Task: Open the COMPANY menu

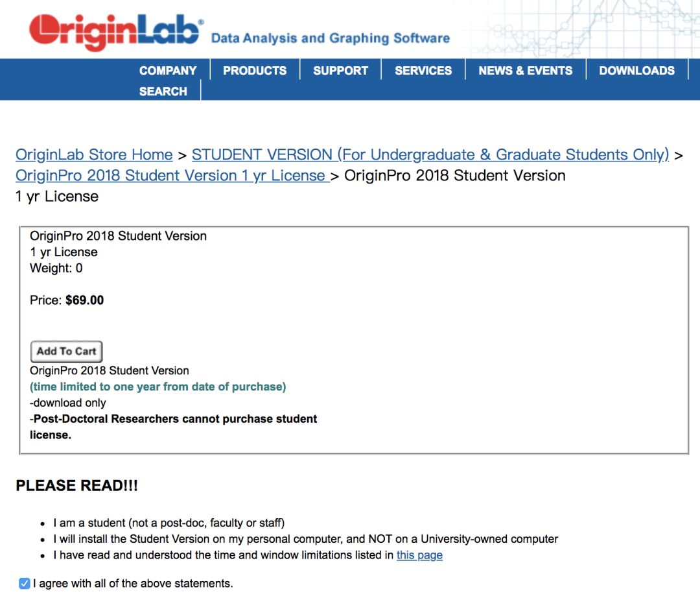Action: pyautogui.click(x=168, y=71)
